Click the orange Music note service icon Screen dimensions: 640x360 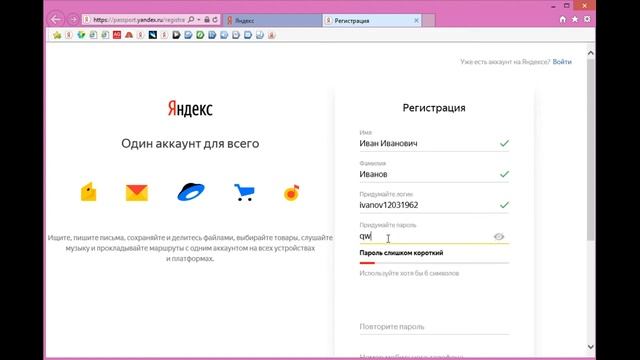tap(291, 192)
